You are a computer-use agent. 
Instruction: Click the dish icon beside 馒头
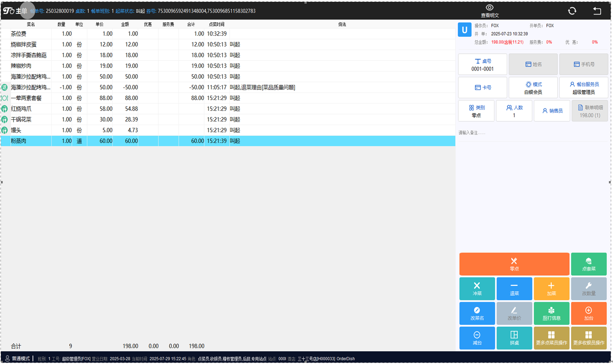pyautogui.click(x=5, y=130)
